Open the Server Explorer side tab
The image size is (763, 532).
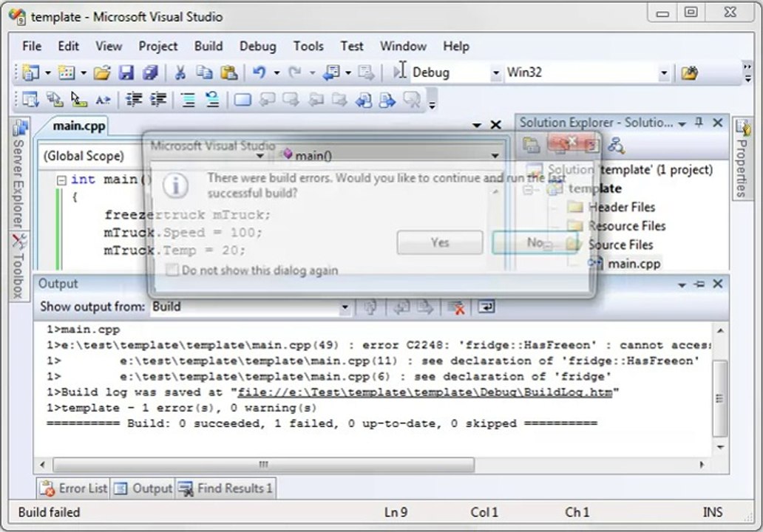19,175
